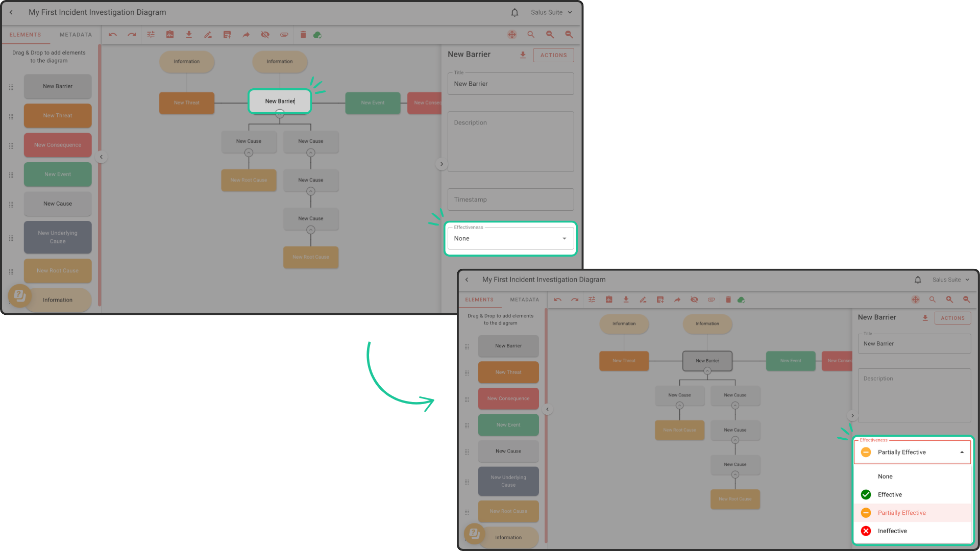Image resolution: width=980 pixels, height=551 pixels.
Task: Click notification bell in upper window header
Action: tap(514, 12)
